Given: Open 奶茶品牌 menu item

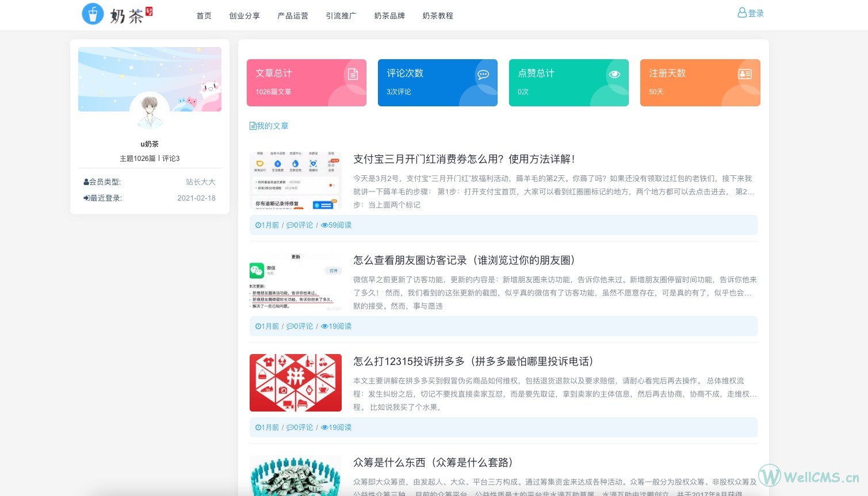Looking at the screenshot, I should click(x=389, y=16).
